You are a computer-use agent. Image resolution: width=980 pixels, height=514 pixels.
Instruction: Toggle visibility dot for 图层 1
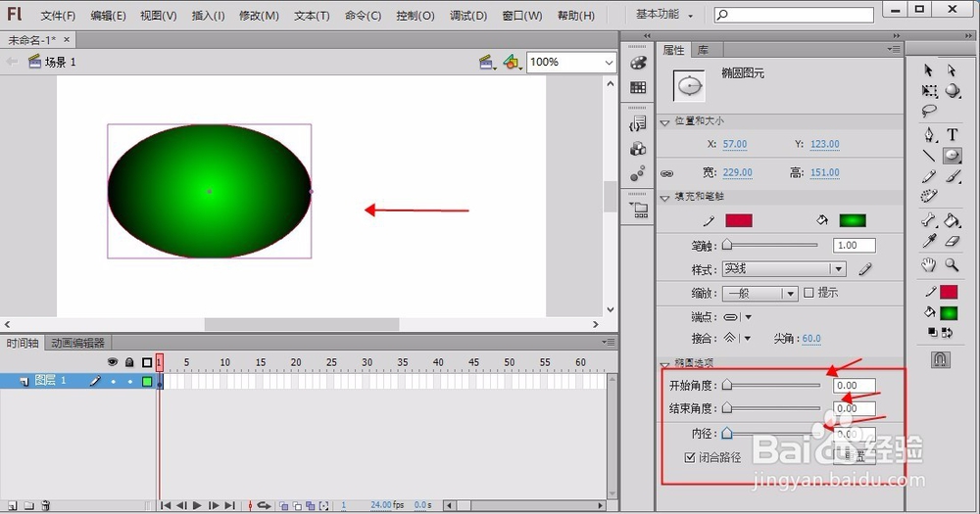click(x=113, y=381)
